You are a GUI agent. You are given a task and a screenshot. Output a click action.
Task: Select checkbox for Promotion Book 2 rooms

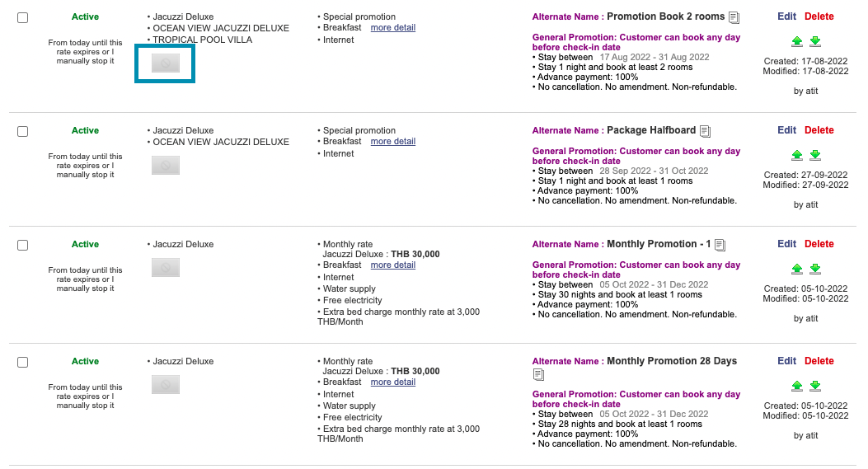pyautogui.click(x=22, y=18)
